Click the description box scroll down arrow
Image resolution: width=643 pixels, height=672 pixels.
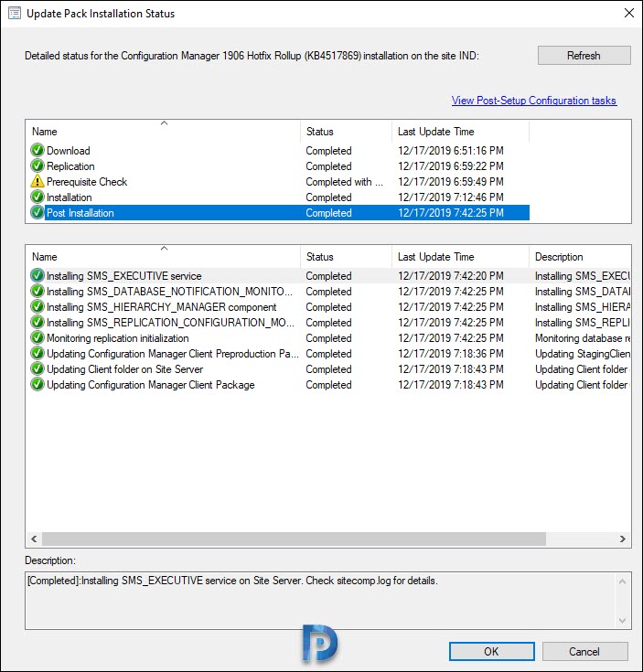[623, 620]
